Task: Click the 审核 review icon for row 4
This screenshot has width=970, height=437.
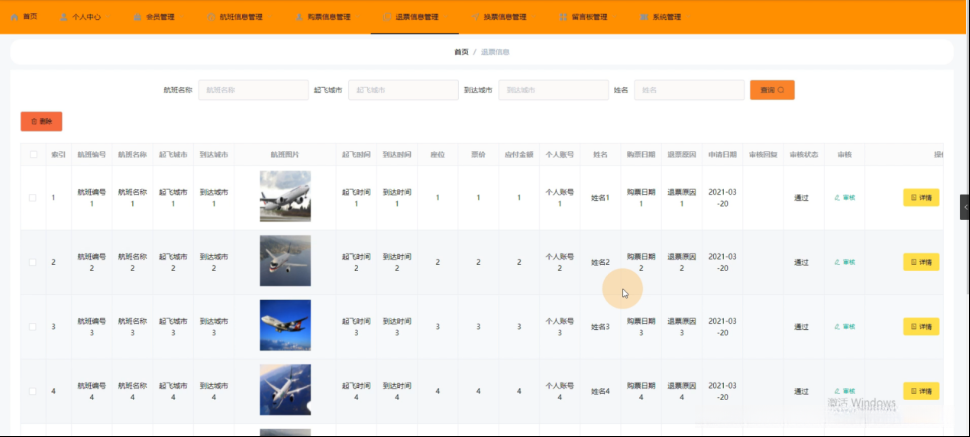Action: click(x=844, y=391)
